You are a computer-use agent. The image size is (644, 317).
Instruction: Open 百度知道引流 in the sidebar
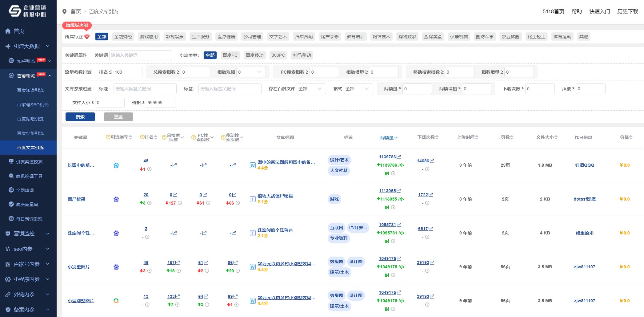[x=30, y=90]
